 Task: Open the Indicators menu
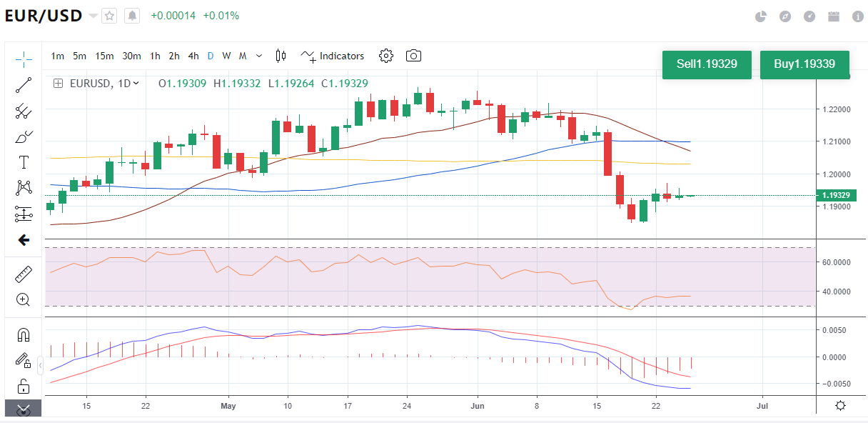point(333,56)
